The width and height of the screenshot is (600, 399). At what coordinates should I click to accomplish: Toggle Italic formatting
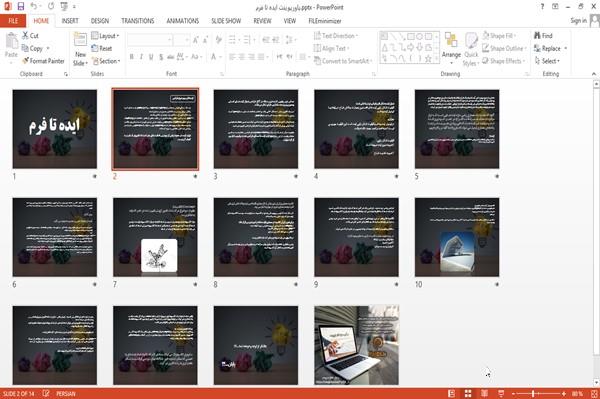click(141, 57)
